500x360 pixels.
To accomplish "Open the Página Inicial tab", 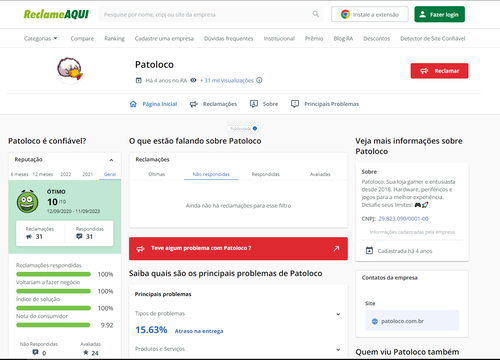I will 153,104.
